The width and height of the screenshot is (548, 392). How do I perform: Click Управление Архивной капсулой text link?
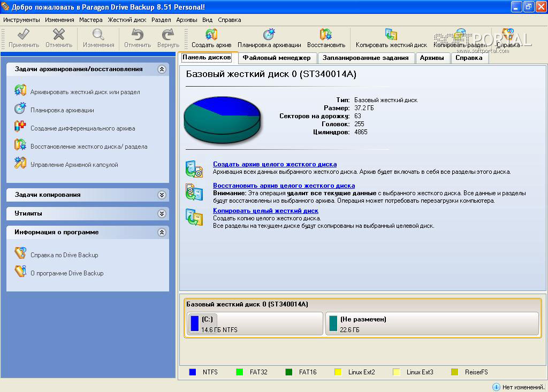(x=74, y=165)
